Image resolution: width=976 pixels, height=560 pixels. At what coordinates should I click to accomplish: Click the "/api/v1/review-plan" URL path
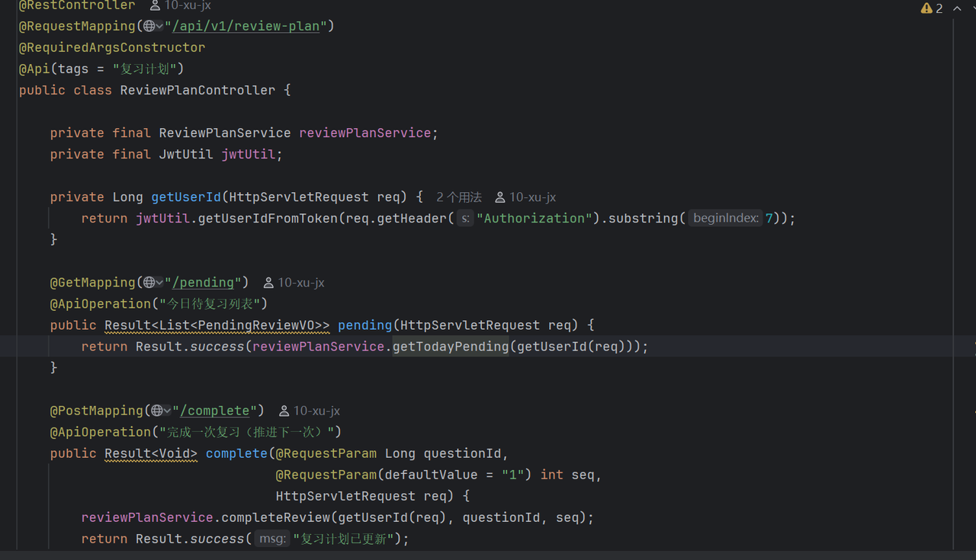click(246, 26)
